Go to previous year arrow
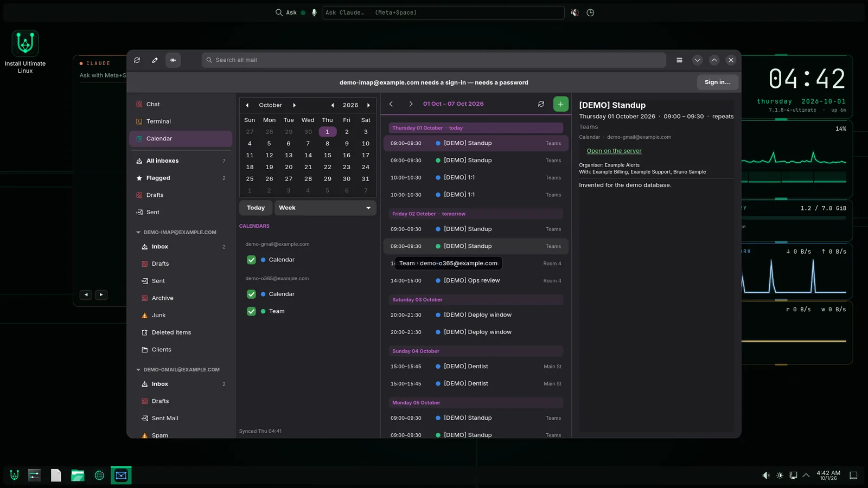The image size is (868, 488). click(333, 105)
